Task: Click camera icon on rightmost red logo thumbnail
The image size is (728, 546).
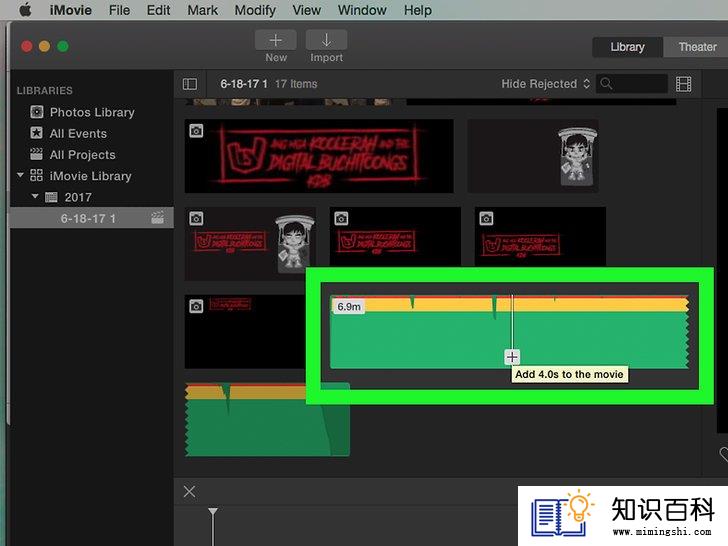Action: (x=486, y=218)
